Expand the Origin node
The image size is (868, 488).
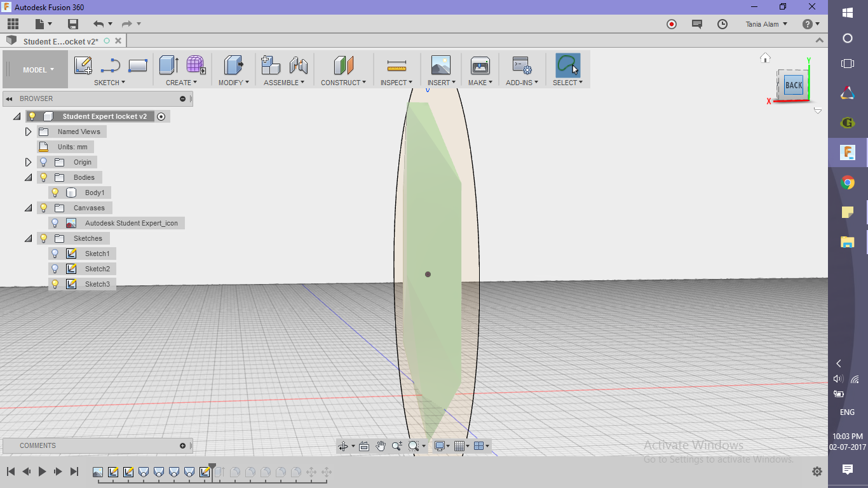(x=28, y=162)
